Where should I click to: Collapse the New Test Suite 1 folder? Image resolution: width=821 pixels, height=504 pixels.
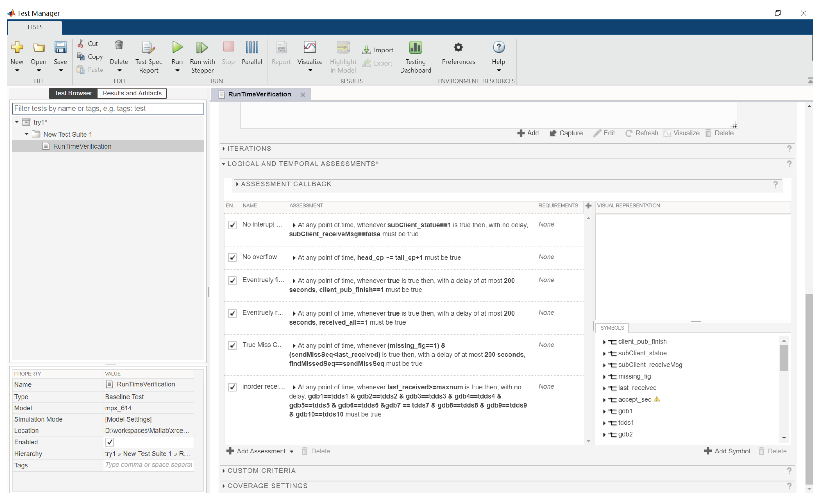[27, 134]
